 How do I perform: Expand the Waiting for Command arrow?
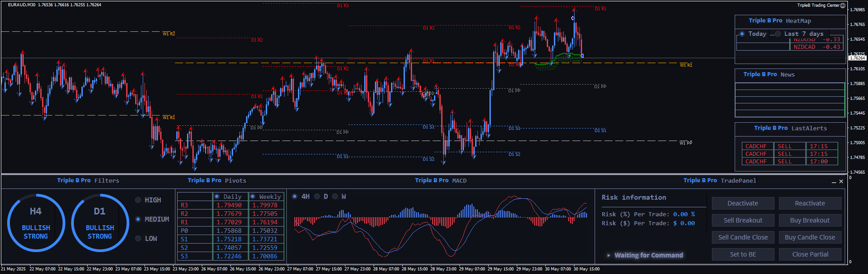coord(608,255)
